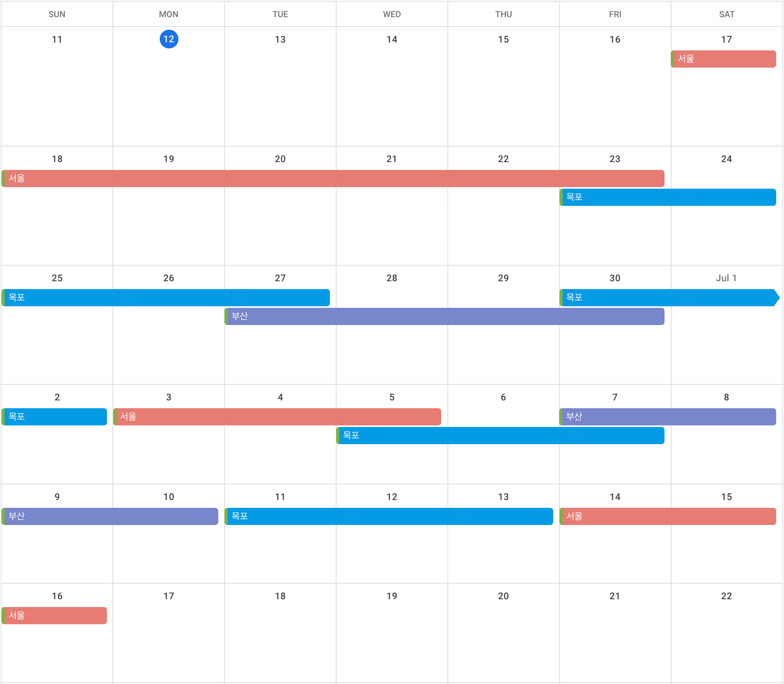This screenshot has width=784, height=684.
Task: Select date 21 in the second week
Action: 392,159
